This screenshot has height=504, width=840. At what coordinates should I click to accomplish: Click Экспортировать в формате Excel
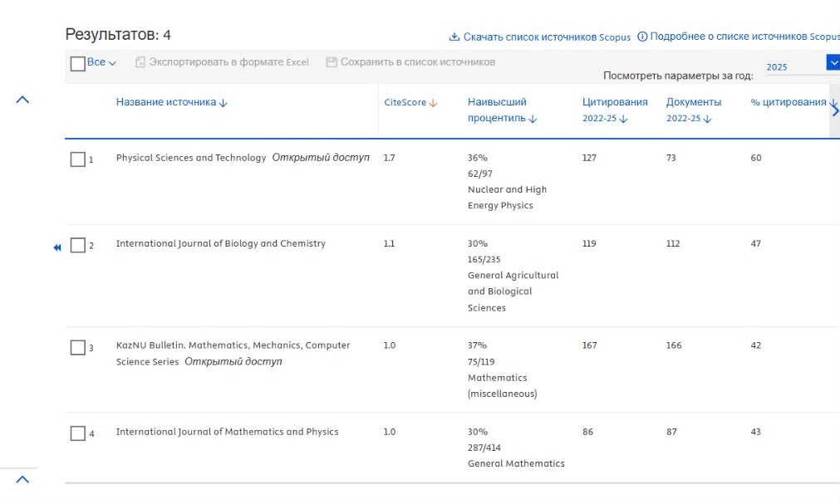[x=228, y=62]
